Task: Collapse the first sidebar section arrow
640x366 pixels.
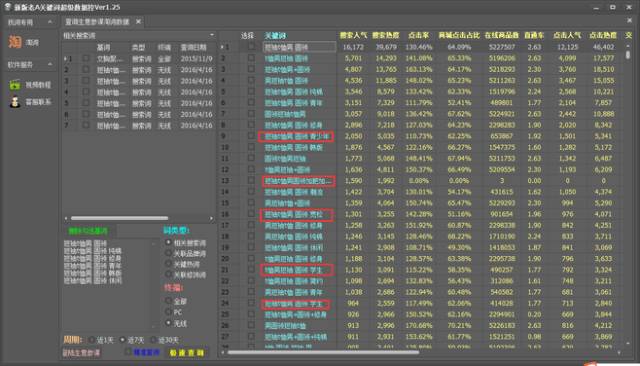Action: pyautogui.click(x=50, y=22)
